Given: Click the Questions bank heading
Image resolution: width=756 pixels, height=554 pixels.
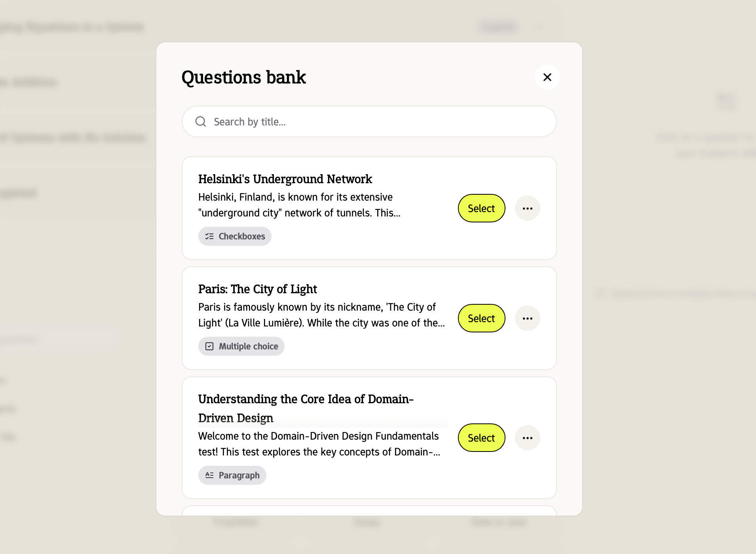Looking at the screenshot, I should pos(243,77).
